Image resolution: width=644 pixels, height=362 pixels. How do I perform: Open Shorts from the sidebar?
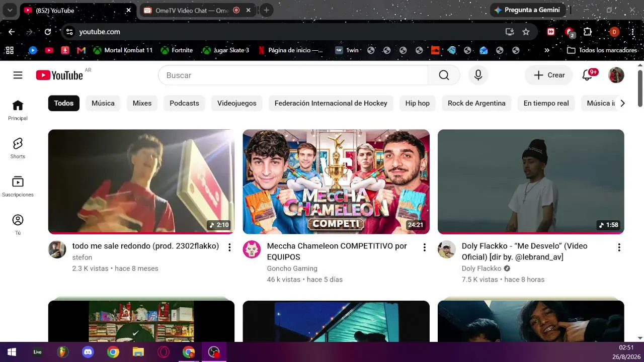18,148
